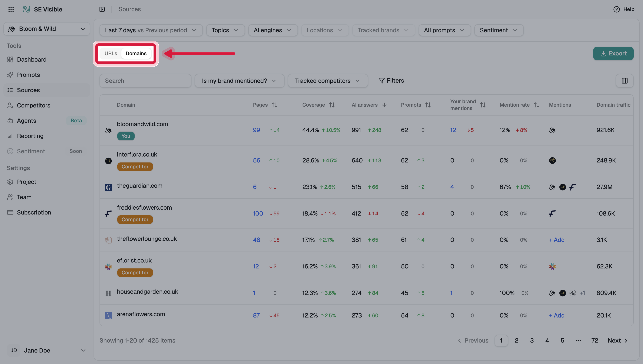
Task: Click the bloomandwild.com favicon
Action: (x=108, y=130)
